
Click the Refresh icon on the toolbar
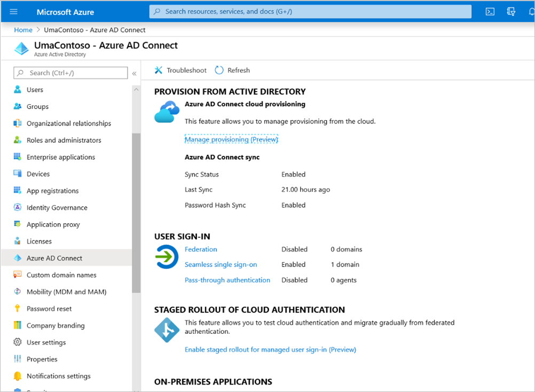tap(219, 70)
